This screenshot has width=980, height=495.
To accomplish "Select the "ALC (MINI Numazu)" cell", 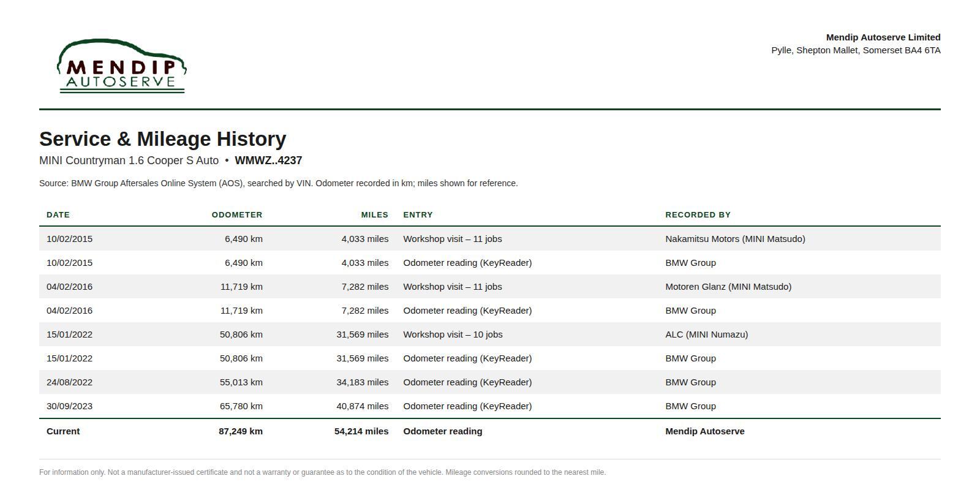I will tap(707, 334).
